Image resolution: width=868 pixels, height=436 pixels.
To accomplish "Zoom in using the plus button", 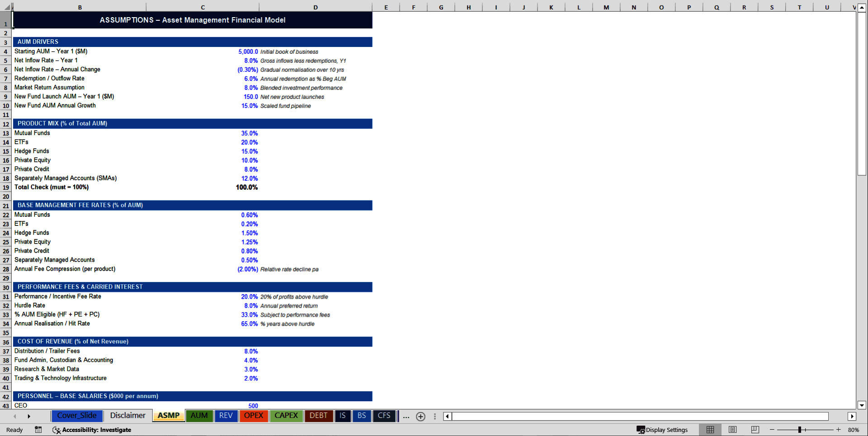I will pos(839,430).
